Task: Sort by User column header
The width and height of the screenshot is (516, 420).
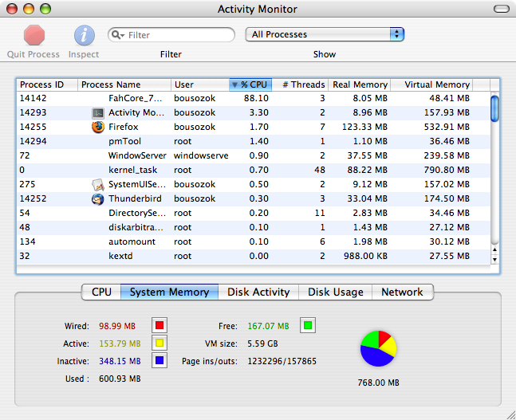Action: click(200, 84)
